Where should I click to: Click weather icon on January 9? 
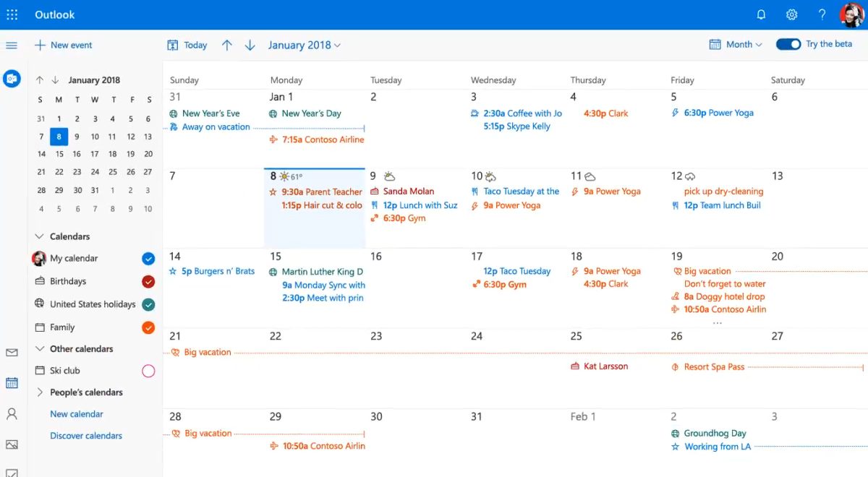(x=389, y=176)
